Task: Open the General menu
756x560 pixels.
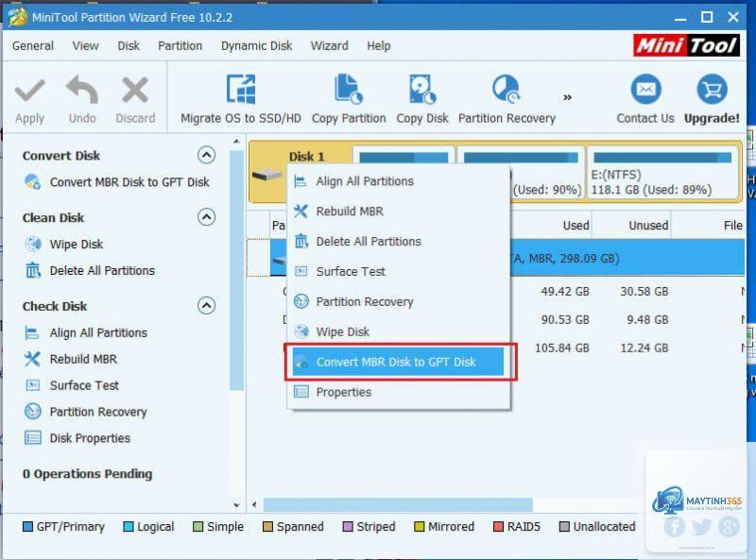Action: pos(33,46)
